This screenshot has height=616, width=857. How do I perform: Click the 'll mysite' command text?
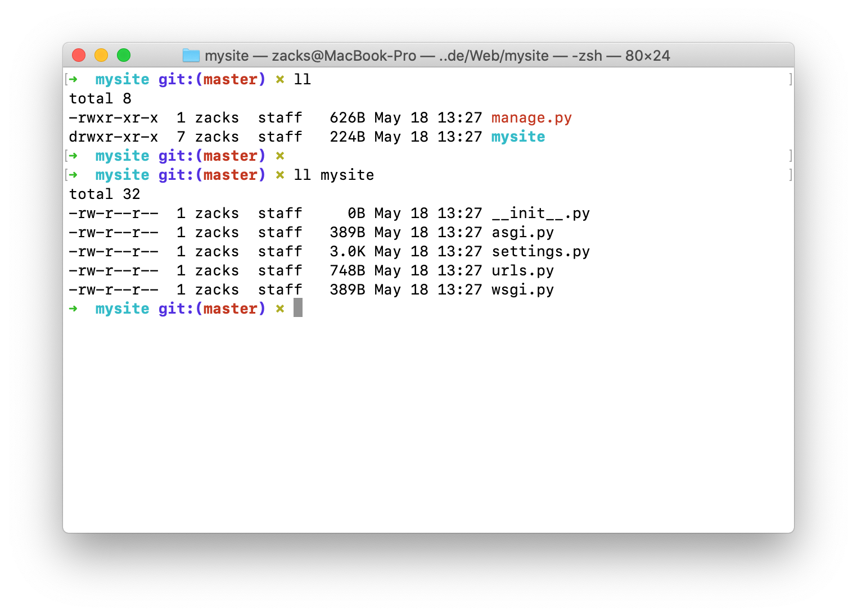point(333,175)
